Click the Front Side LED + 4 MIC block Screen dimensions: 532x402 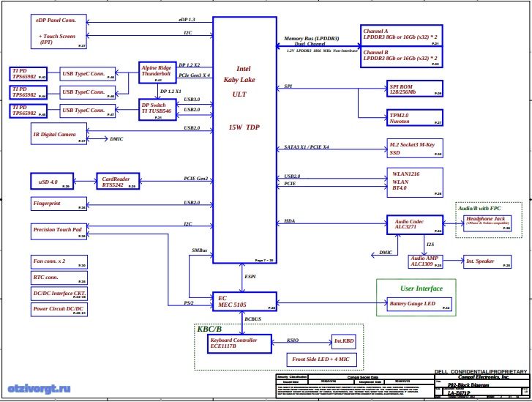coord(322,360)
